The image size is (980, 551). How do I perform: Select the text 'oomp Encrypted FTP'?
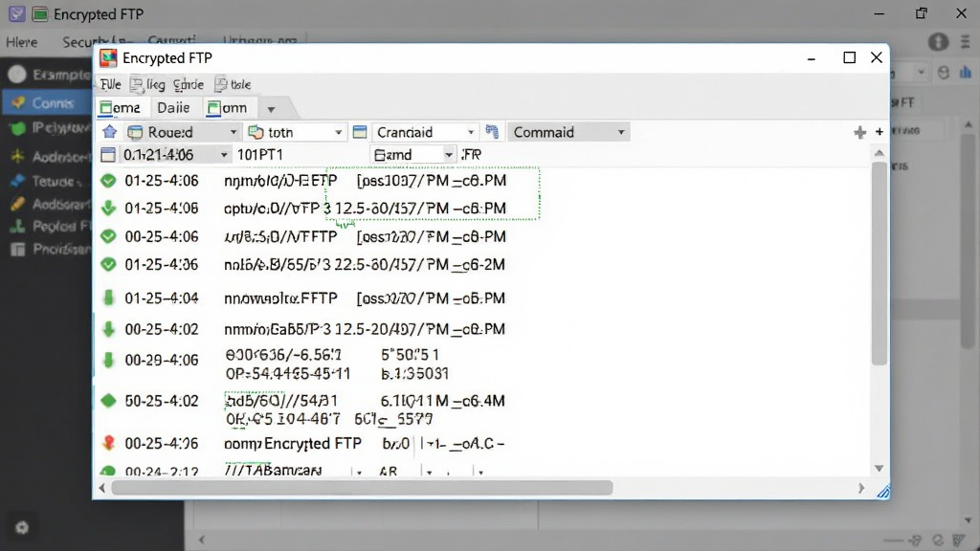tap(293, 444)
